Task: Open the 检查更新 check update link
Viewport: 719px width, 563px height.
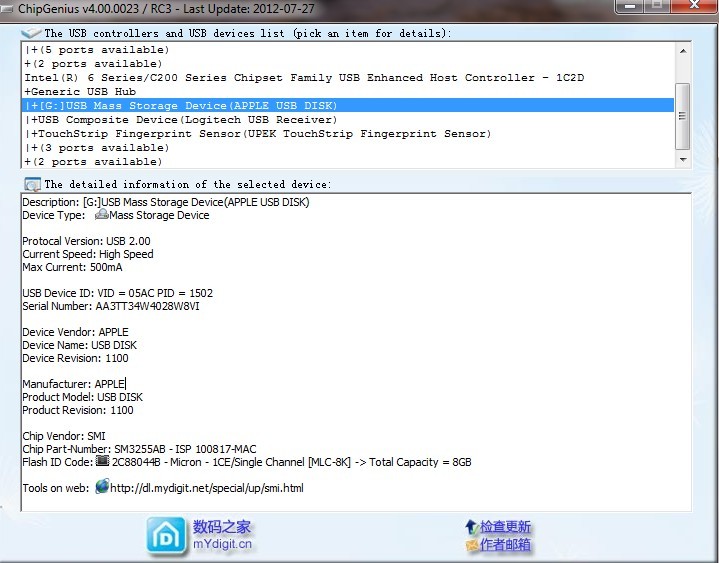Action: point(505,527)
